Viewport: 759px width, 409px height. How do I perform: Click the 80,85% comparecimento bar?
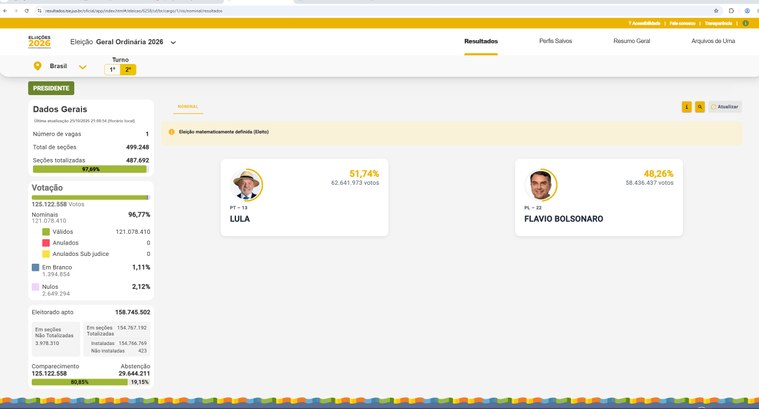click(79, 382)
